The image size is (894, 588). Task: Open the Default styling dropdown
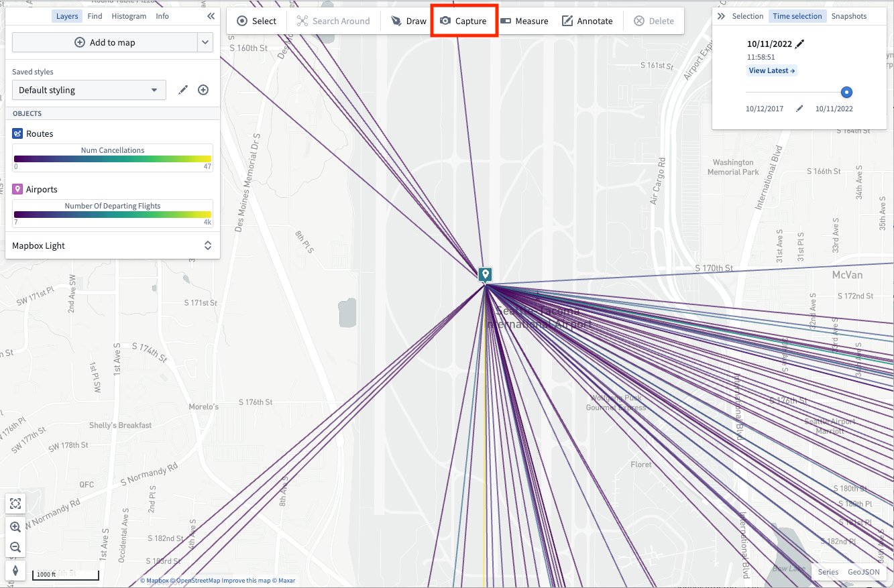[x=89, y=90]
